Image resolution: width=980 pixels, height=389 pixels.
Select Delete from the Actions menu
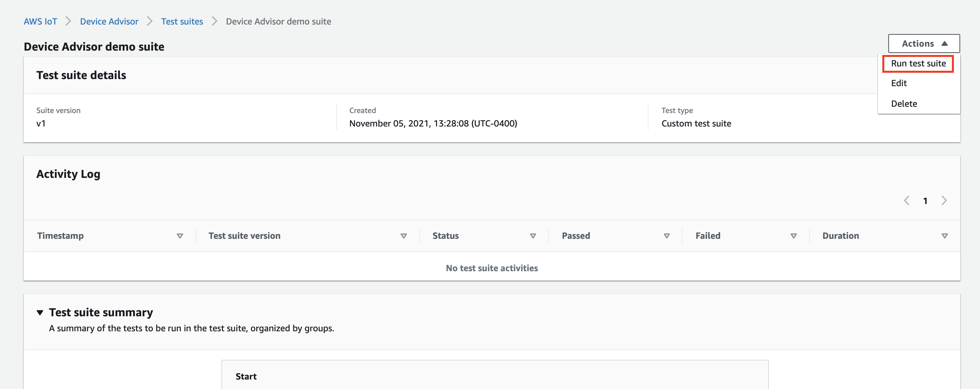coord(904,104)
